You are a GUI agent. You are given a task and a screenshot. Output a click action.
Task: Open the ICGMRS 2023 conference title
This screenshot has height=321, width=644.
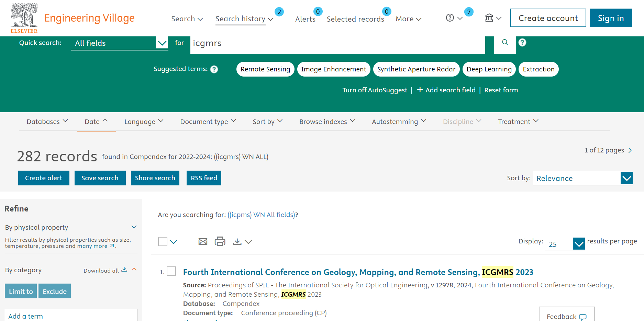pyautogui.click(x=358, y=272)
